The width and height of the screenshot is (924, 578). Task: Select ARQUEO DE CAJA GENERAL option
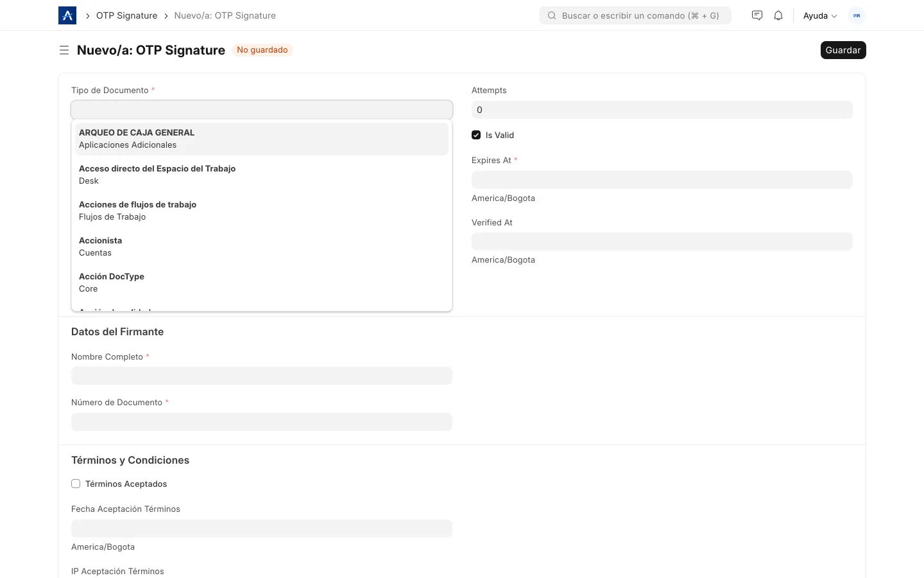click(262, 139)
